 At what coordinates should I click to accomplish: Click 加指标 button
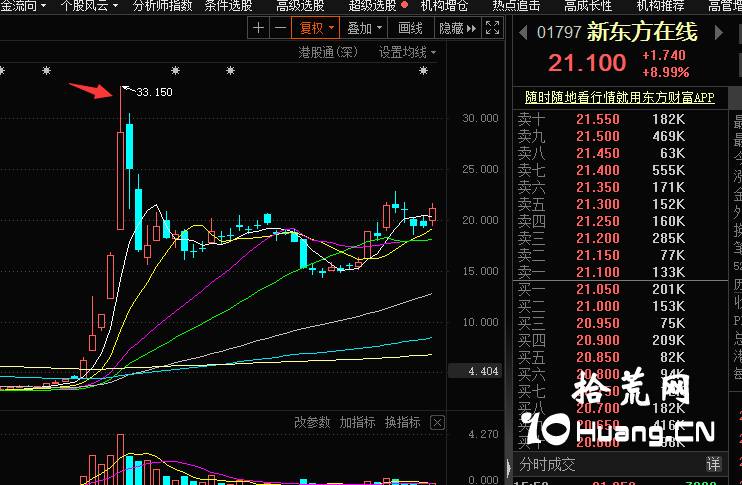click(x=357, y=422)
